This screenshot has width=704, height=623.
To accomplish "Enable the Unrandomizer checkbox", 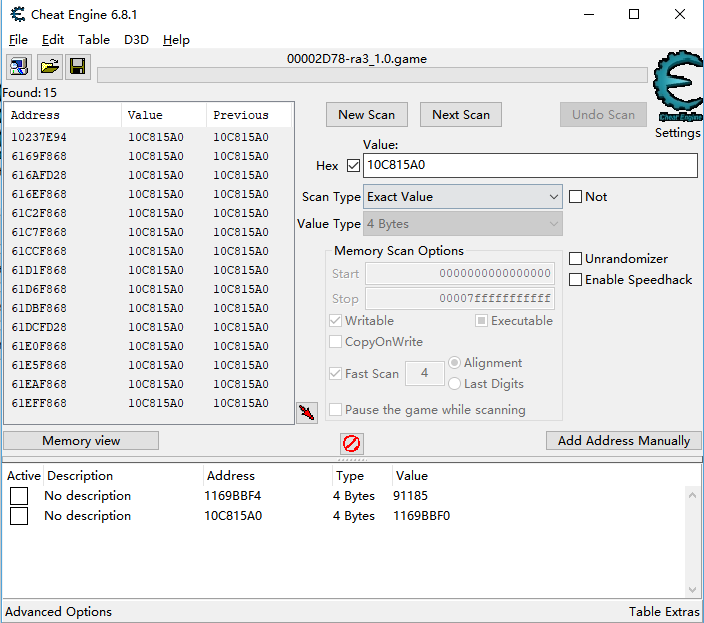I will [x=575, y=259].
